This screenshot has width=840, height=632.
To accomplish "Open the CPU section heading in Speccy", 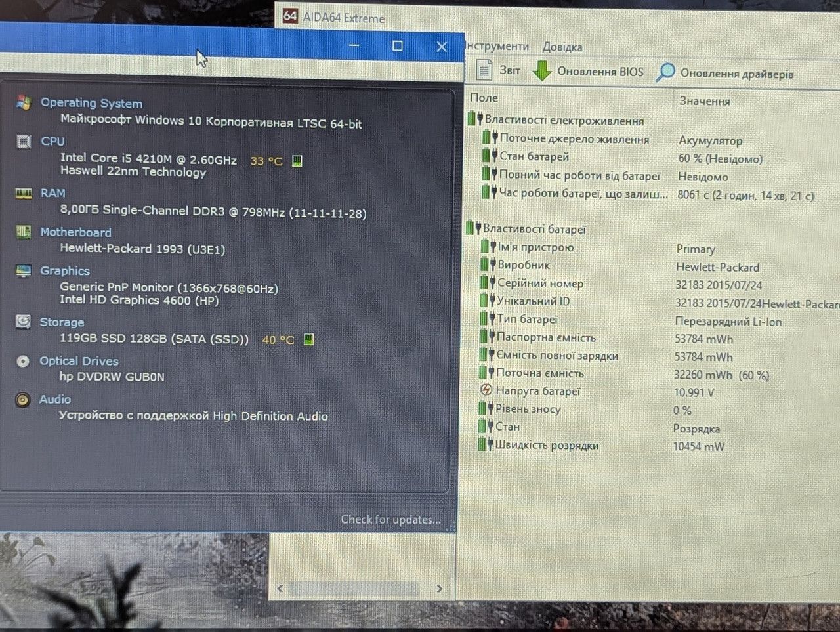I will [52, 141].
